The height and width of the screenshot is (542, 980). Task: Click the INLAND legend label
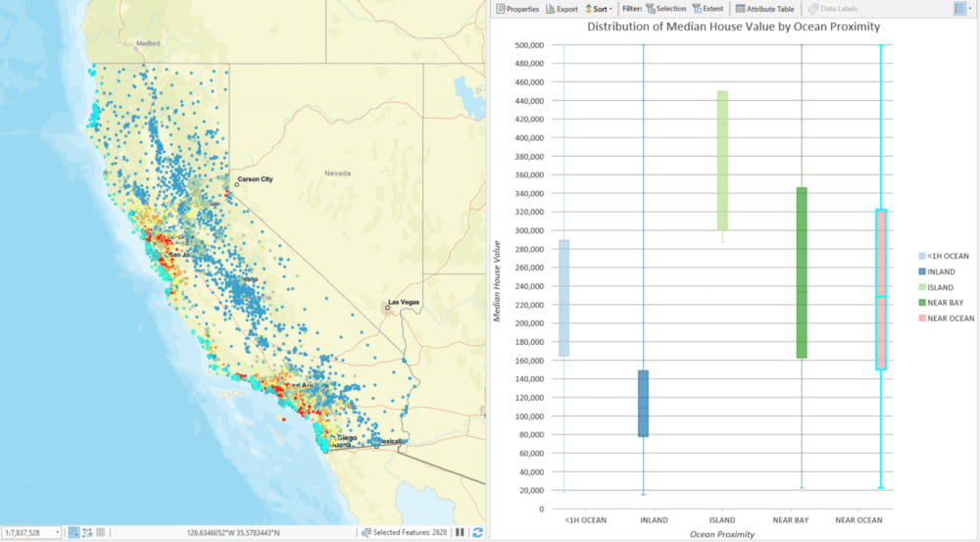point(941,271)
